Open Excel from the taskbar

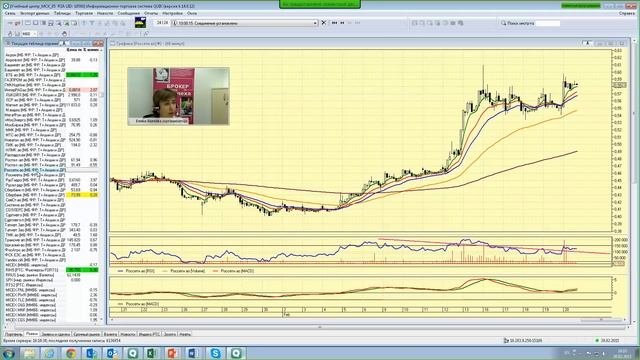click(152, 353)
